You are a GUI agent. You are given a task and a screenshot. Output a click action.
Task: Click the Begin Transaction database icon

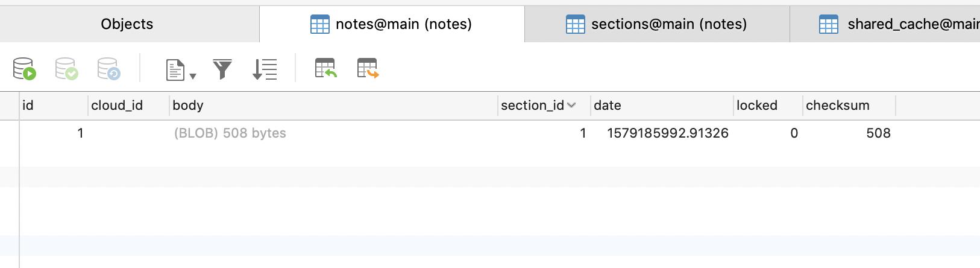click(25, 69)
